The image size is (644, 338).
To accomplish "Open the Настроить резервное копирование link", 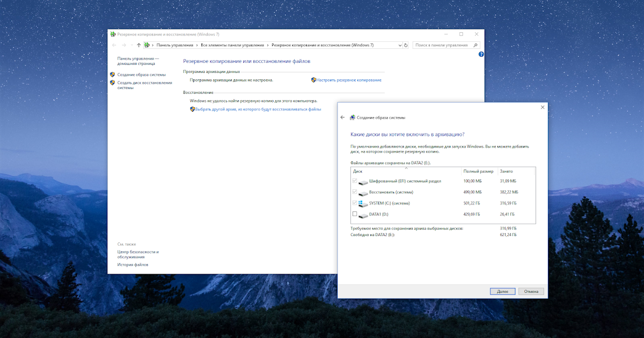I will [x=349, y=80].
